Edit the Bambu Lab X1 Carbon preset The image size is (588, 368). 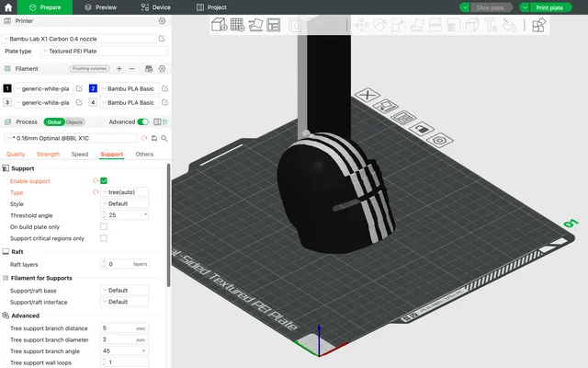tap(162, 39)
